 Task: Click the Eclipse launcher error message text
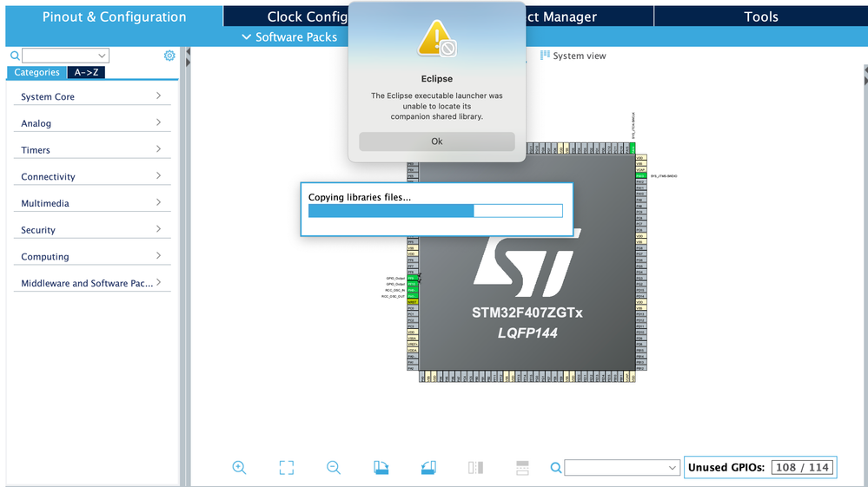(437, 106)
